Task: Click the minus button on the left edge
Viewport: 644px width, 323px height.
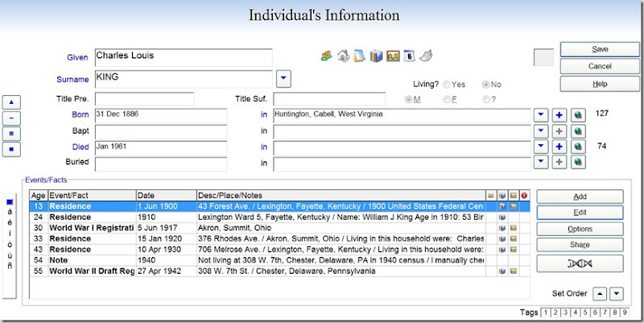Action: tap(11, 118)
